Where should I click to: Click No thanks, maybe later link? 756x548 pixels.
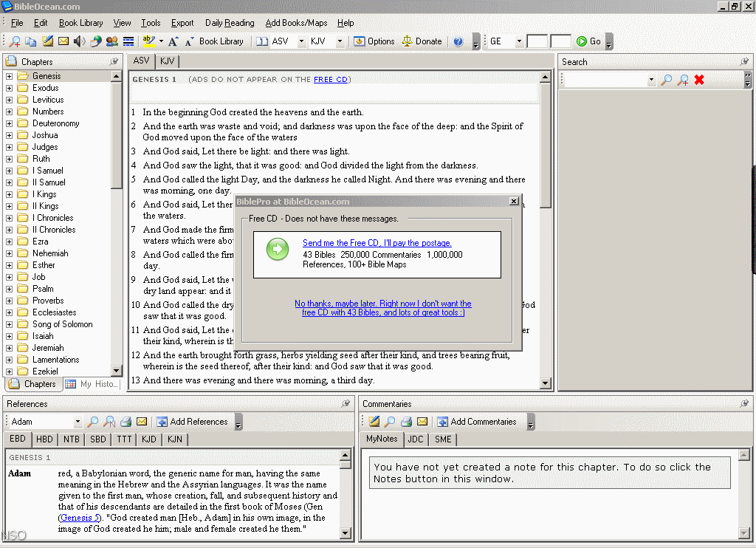[x=383, y=308]
